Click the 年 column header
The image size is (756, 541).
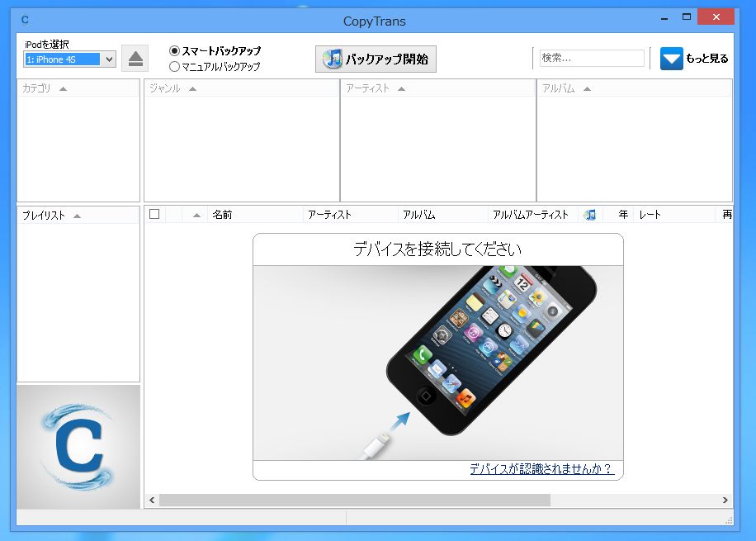click(619, 215)
